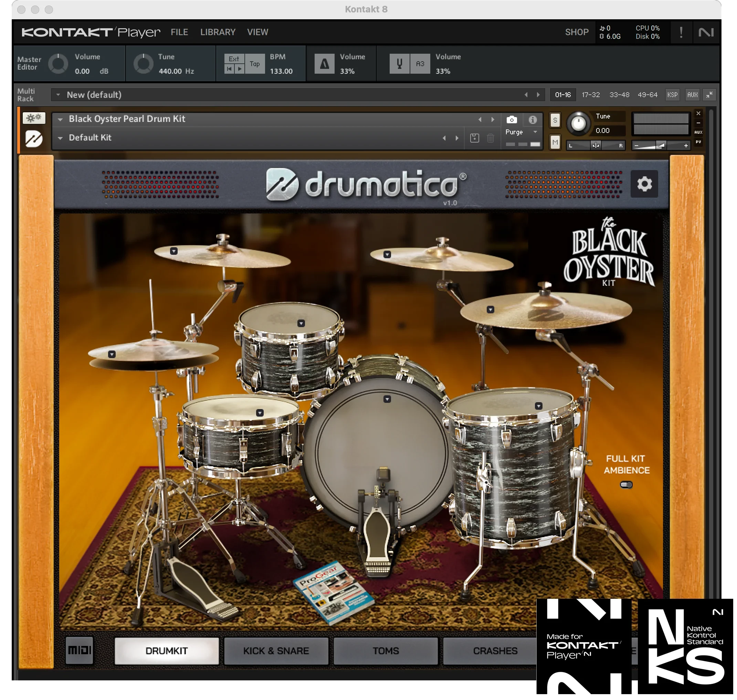
Task: Click the SHOP link
Action: point(576,32)
